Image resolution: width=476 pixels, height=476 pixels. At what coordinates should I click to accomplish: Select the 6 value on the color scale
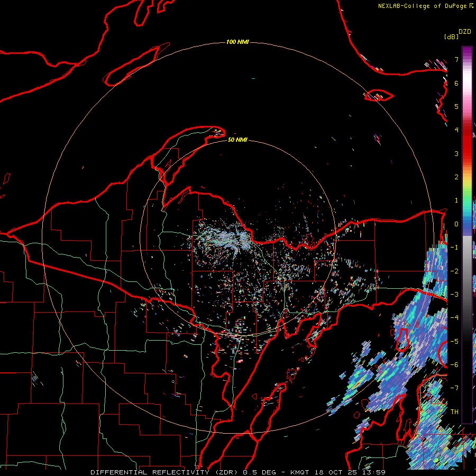(456, 83)
